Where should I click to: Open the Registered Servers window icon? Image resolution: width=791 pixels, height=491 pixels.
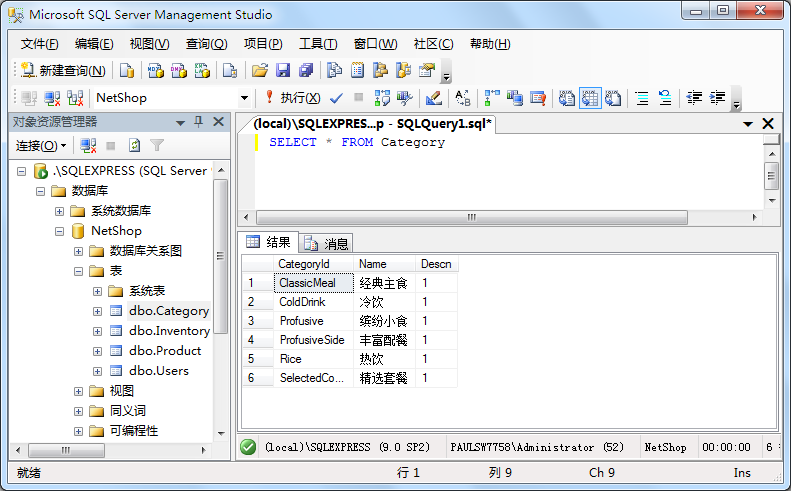pyautogui.click(x=334, y=70)
